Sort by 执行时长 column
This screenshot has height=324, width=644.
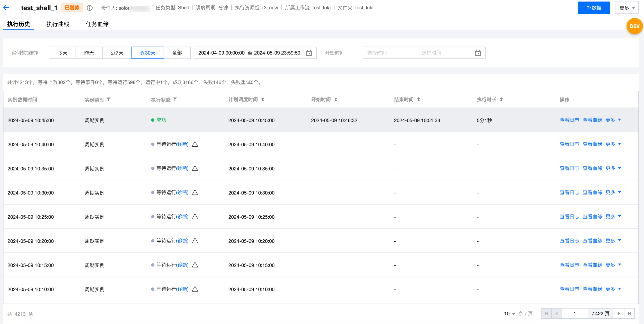pyautogui.click(x=501, y=99)
